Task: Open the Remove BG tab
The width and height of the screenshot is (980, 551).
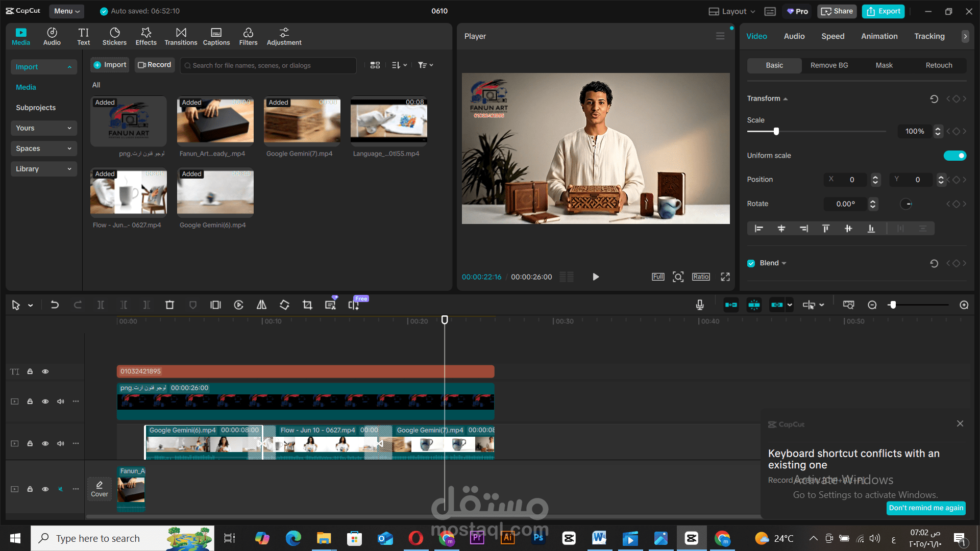Action: click(x=829, y=65)
